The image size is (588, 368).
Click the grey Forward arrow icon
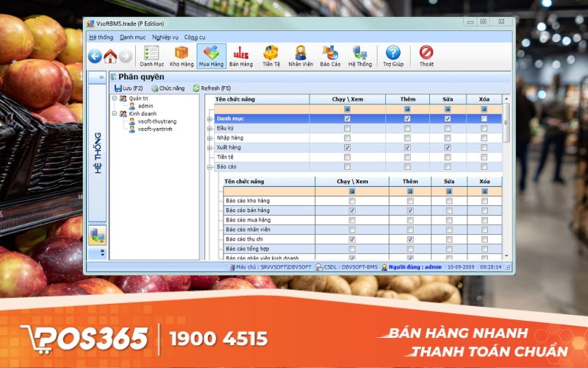[126, 57]
